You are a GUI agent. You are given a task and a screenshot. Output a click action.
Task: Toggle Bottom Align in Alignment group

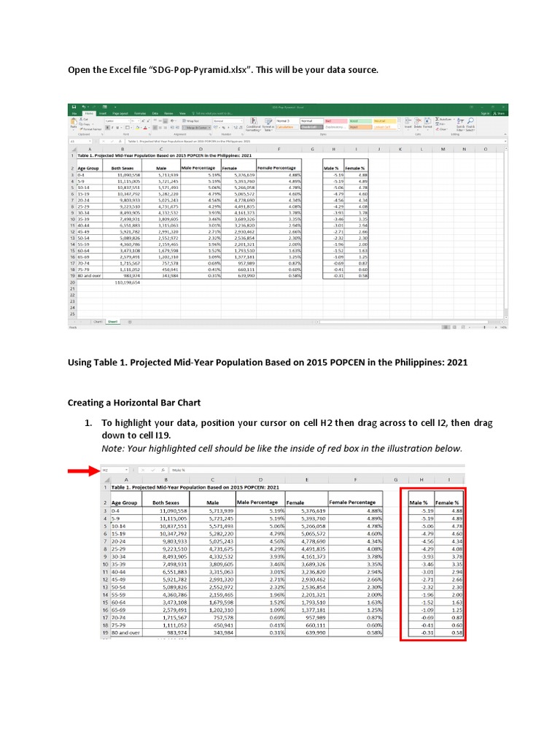(166, 120)
